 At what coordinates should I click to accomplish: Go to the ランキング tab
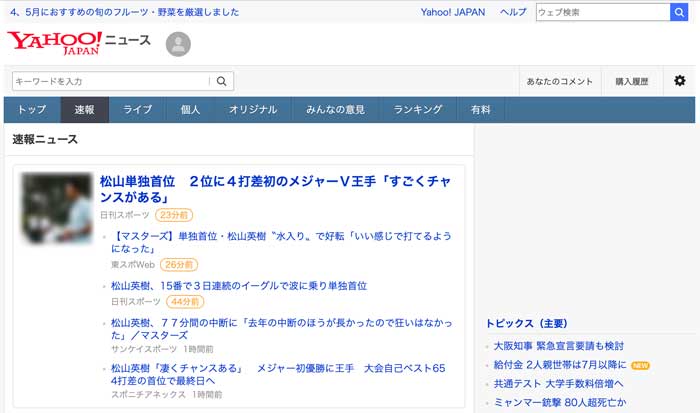click(x=418, y=109)
